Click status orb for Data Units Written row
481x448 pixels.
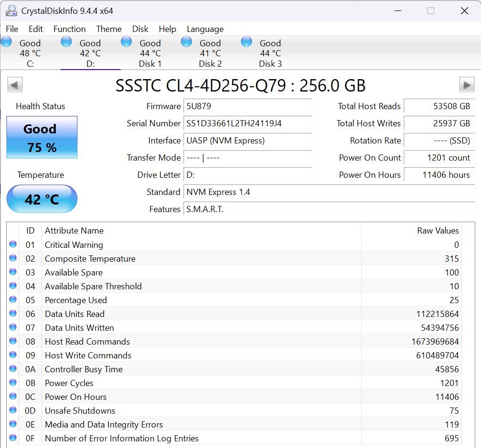[13, 327]
